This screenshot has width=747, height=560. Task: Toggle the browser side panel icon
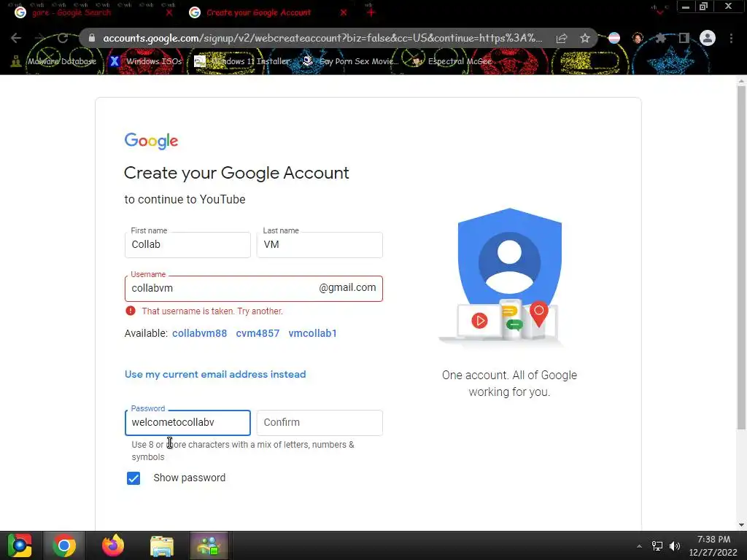pyautogui.click(x=684, y=38)
